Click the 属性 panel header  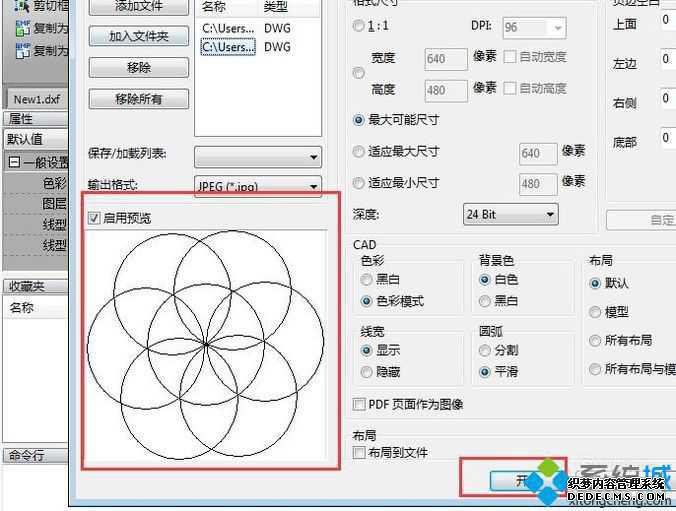coord(35,119)
